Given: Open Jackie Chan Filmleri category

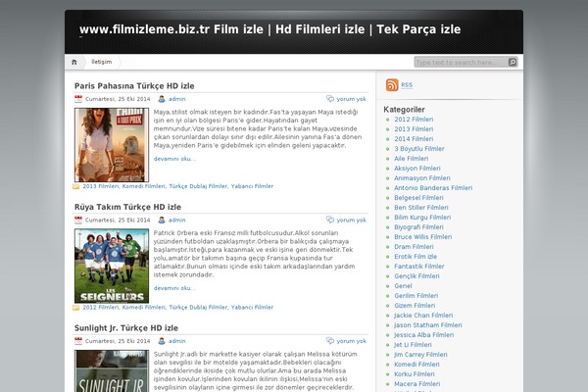Looking at the screenshot, I should [x=423, y=316].
